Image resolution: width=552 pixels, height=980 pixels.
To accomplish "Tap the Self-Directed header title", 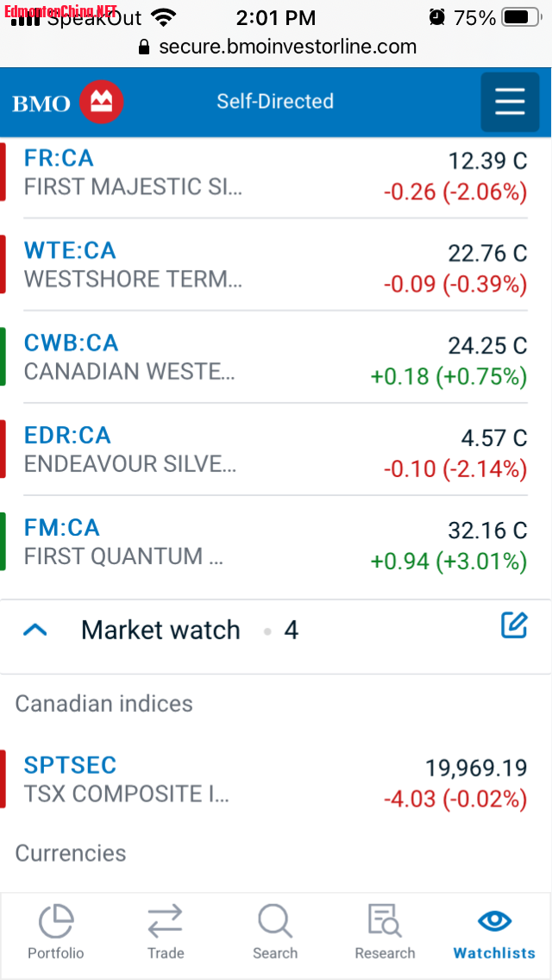I will tap(275, 101).
